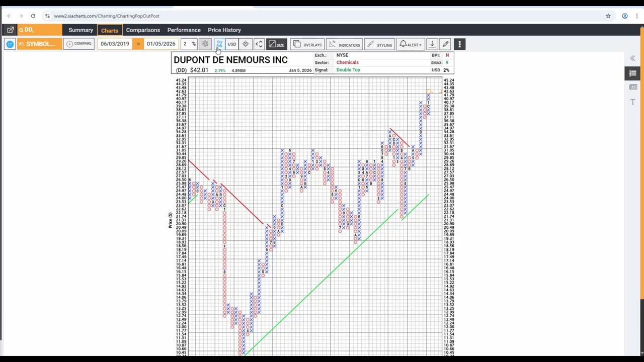Click the NYSE exchange value
Image resolution: width=644 pixels, height=362 pixels.
click(342, 55)
